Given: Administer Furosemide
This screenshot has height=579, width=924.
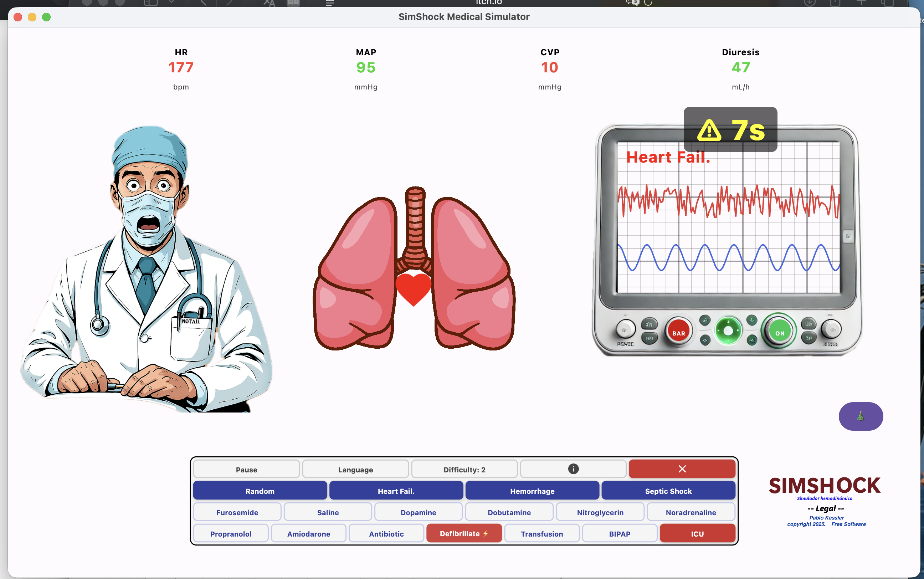Looking at the screenshot, I should pos(237,512).
